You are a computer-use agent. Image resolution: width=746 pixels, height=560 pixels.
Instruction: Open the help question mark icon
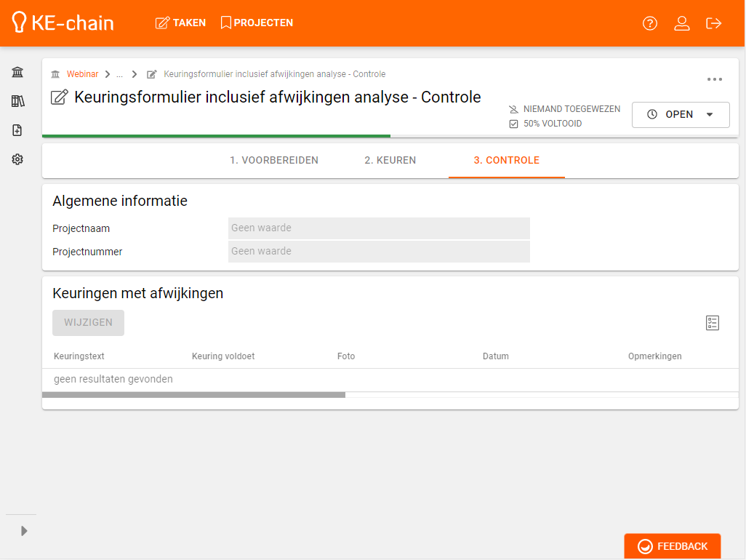coord(650,23)
